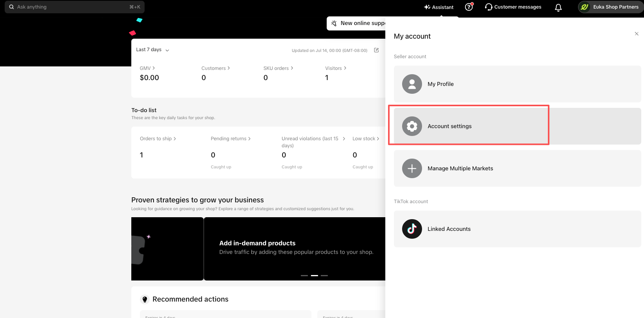The height and width of the screenshot is (318, 644).
Task: Edit dashboard metrics with pencil icon
Action: (376, 50)
